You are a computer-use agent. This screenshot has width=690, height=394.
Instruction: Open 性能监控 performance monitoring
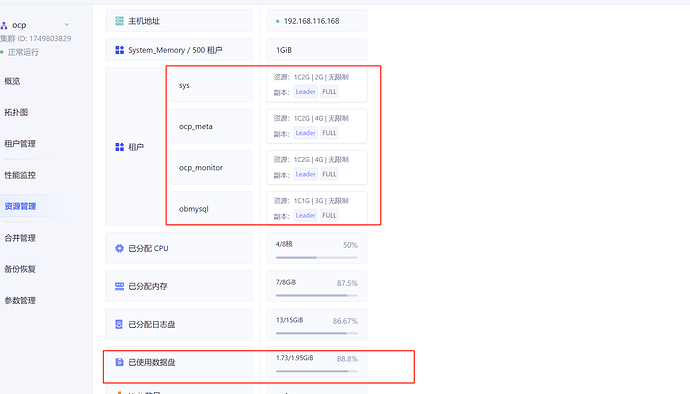point(20,175)
